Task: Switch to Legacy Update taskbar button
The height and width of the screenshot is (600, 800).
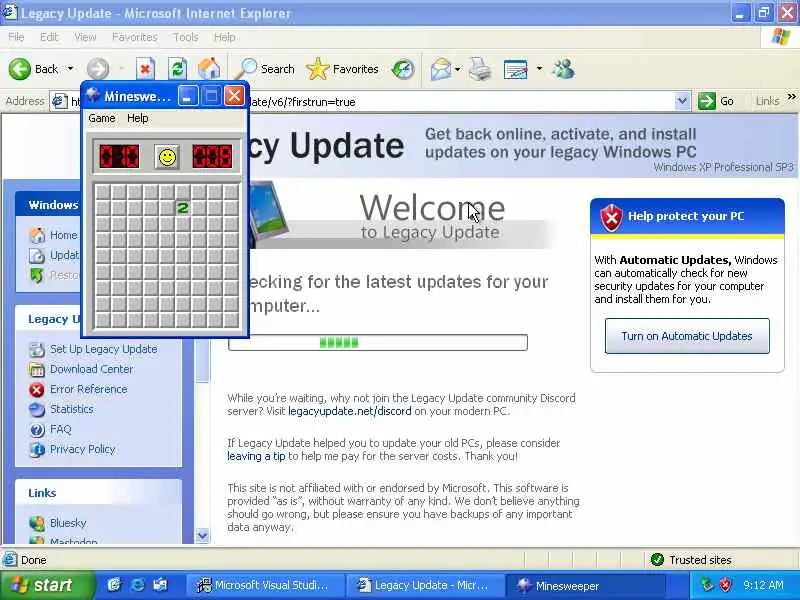Action: [424, 585]
